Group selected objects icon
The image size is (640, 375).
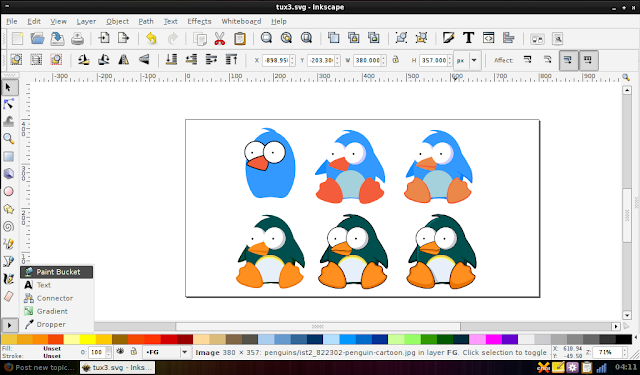(x=401, y=38)
